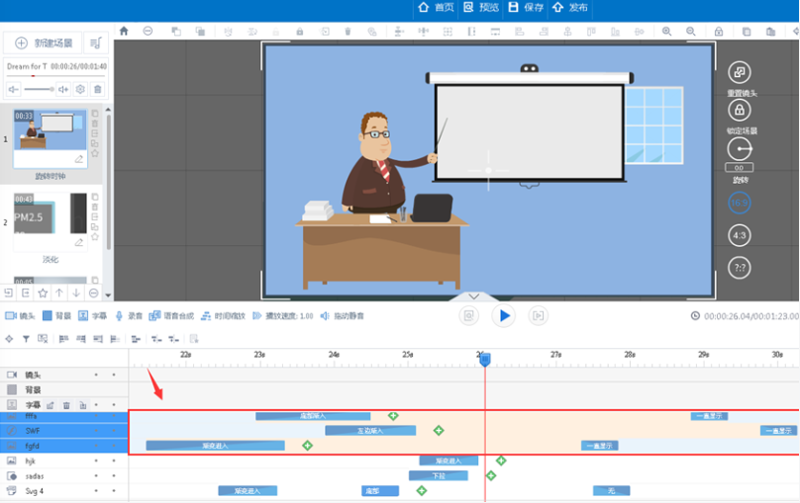The width and height of the screenshot is (800, 503).
Task: Adjust the music volume slider
Action: point(39,89)
